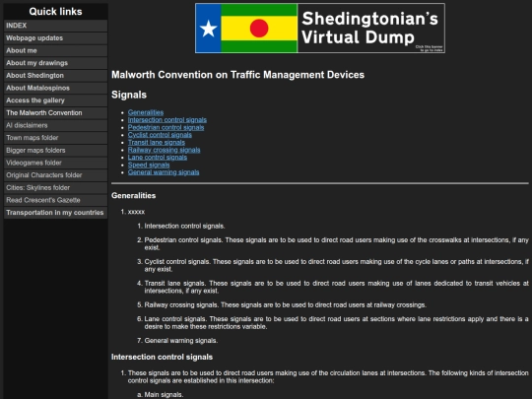Follow the General warning signals link
532x399 pixels.
pos(164,172)
